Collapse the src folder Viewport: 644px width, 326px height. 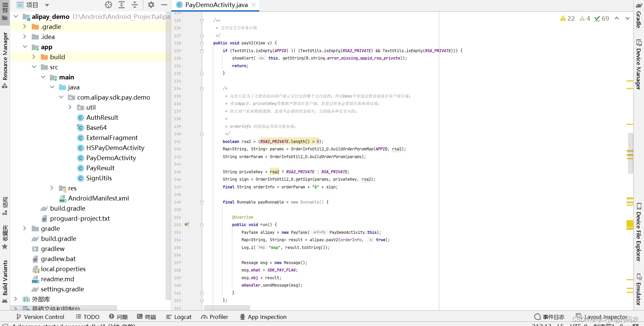pos(34,67)
